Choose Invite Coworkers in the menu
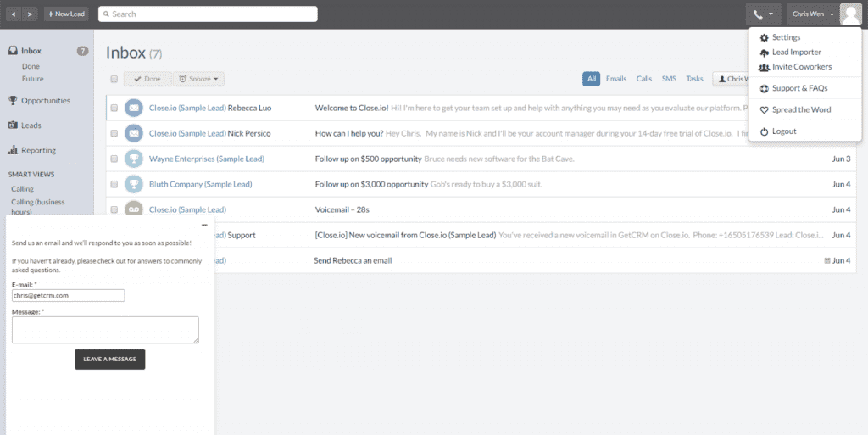868x435 pixels. pyautogui.click(x=802, y=66)
